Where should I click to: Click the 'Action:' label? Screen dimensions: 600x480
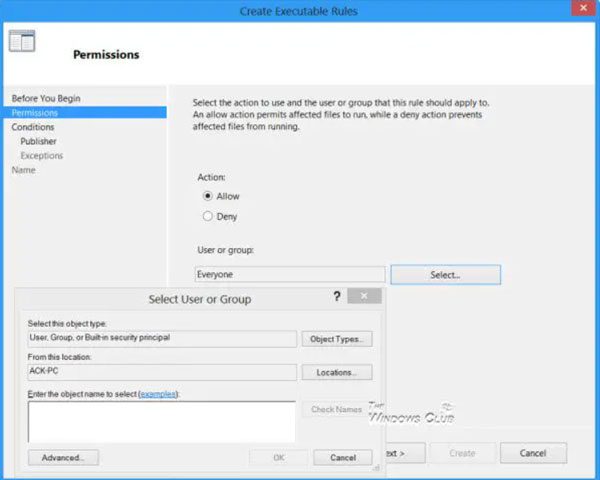[x=211, y=177]
